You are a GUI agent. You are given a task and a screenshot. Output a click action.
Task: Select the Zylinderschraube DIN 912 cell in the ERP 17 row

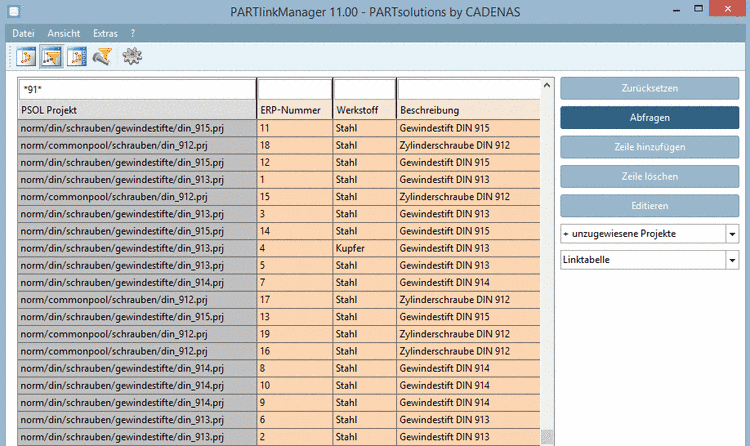[x=469, y=300]
